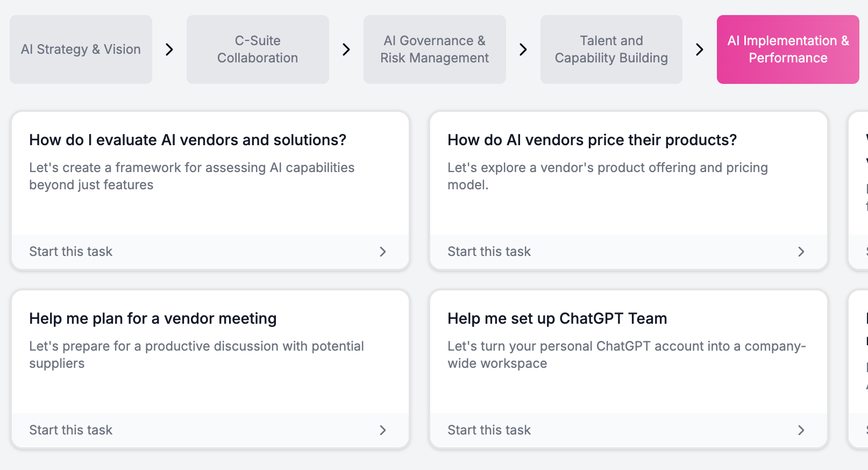This screenshot has width=868, height=470.
Task: Start the vendor pricing exploration task
Action: (489, 252)
